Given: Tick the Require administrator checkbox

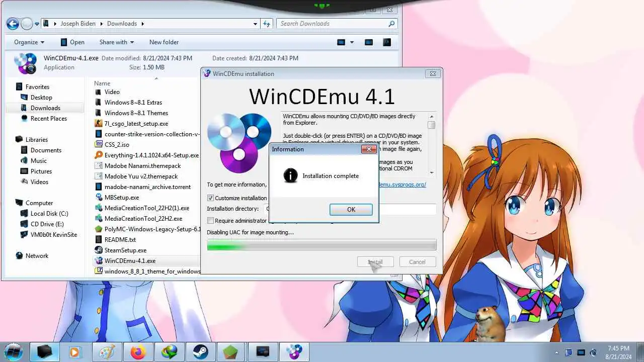Looking at the screenshot, I should [210, 221].
